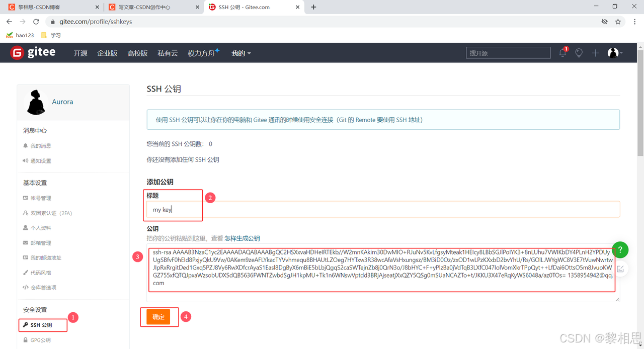Open 企业版 in the top navigation
The image size is (644, 349).
[107, 53]
